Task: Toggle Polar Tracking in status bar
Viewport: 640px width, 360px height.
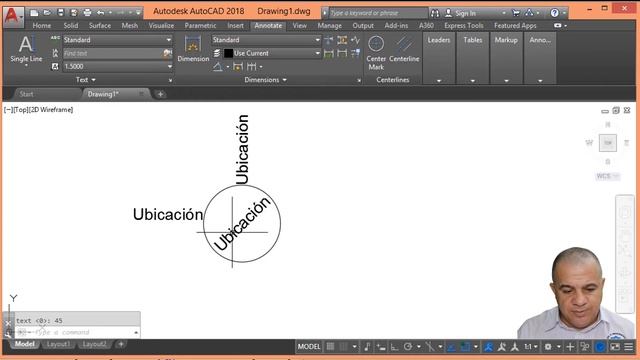Action: pos(407,347)
